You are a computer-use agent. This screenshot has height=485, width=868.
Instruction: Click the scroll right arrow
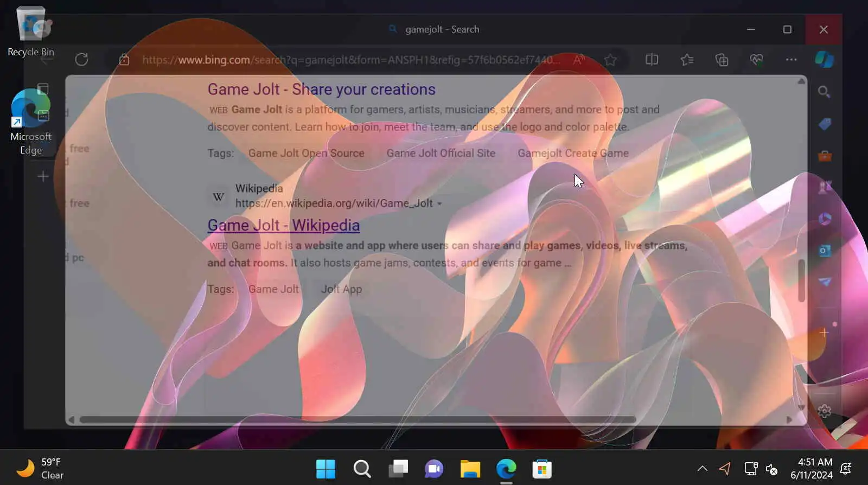789,420
